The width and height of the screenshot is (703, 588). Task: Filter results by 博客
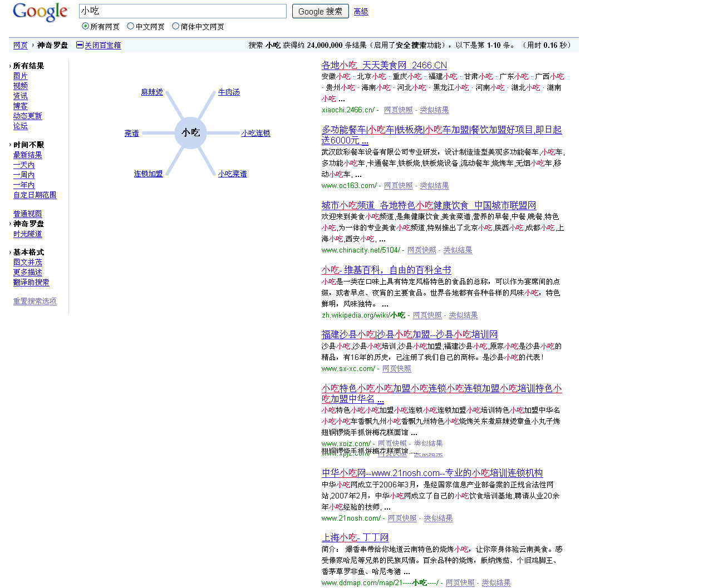[x=20, y=106]
